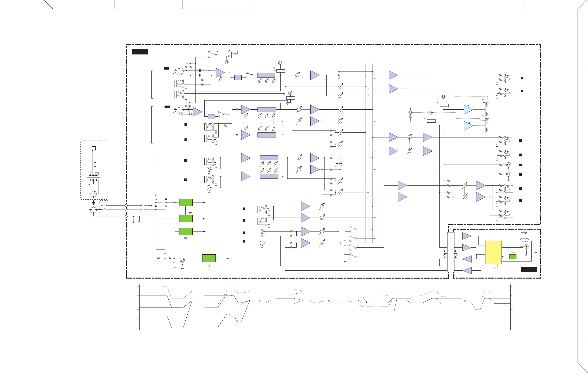Click the yellow codec chip block
588x380 pixels.
click(x=493, y=252)
